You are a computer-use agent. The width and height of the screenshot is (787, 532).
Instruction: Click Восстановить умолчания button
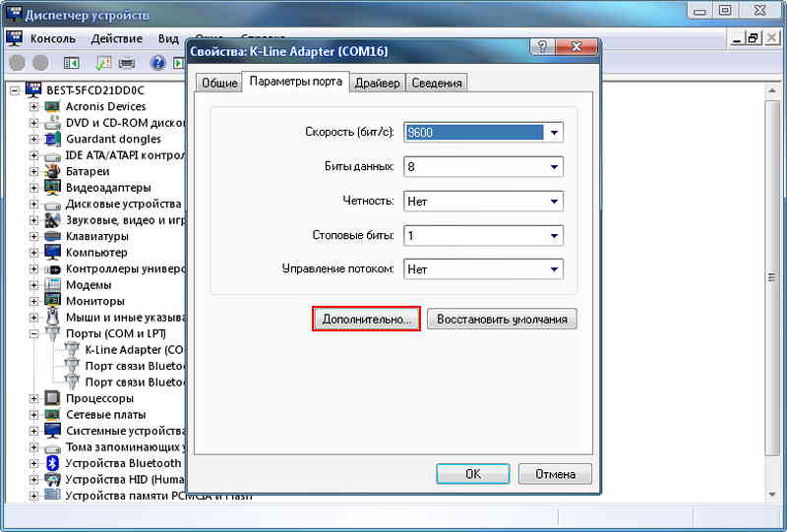tap(502, 319)
